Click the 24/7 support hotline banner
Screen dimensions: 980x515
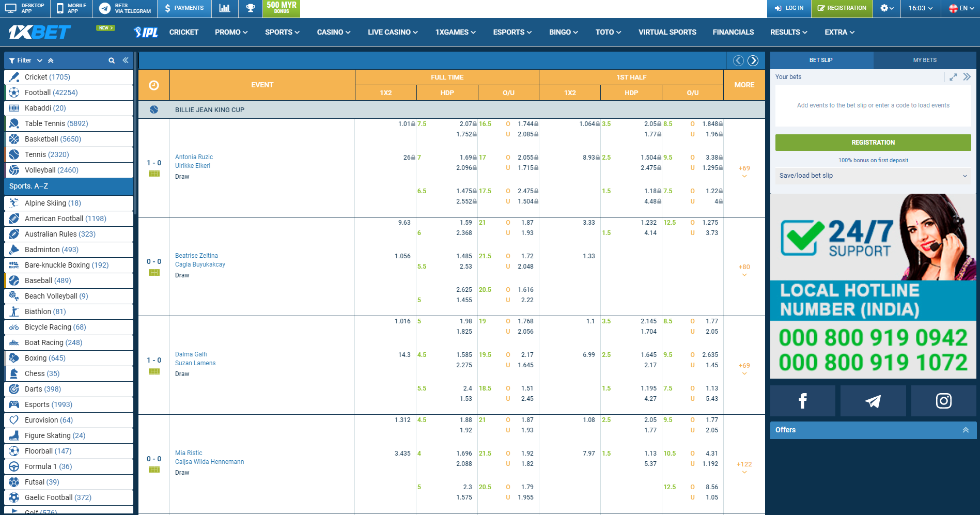[x=873, y=286]
